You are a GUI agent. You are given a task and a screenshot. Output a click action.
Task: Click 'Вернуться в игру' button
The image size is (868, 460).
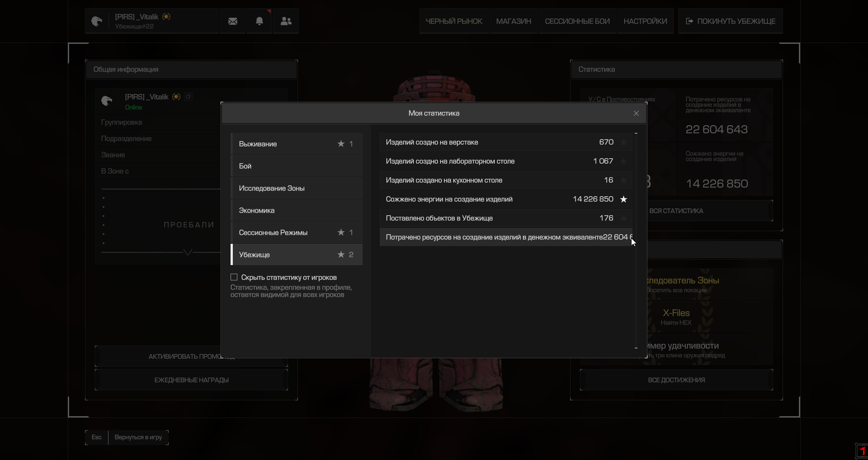coord(138,437)
